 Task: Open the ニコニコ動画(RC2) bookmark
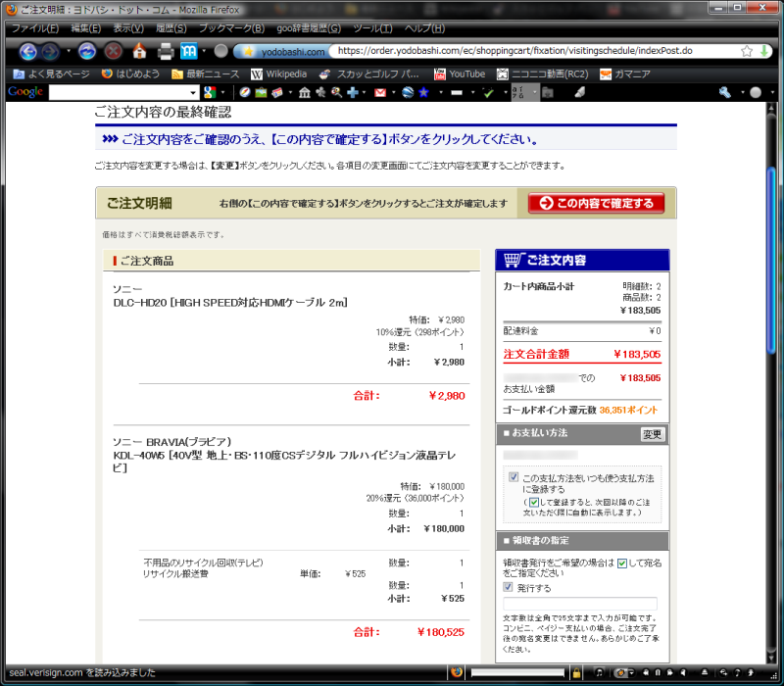tap(542, 74)
